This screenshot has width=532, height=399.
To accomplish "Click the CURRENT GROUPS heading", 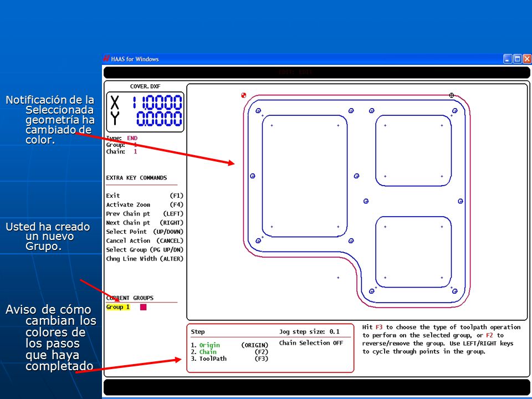I will (130, 298).
